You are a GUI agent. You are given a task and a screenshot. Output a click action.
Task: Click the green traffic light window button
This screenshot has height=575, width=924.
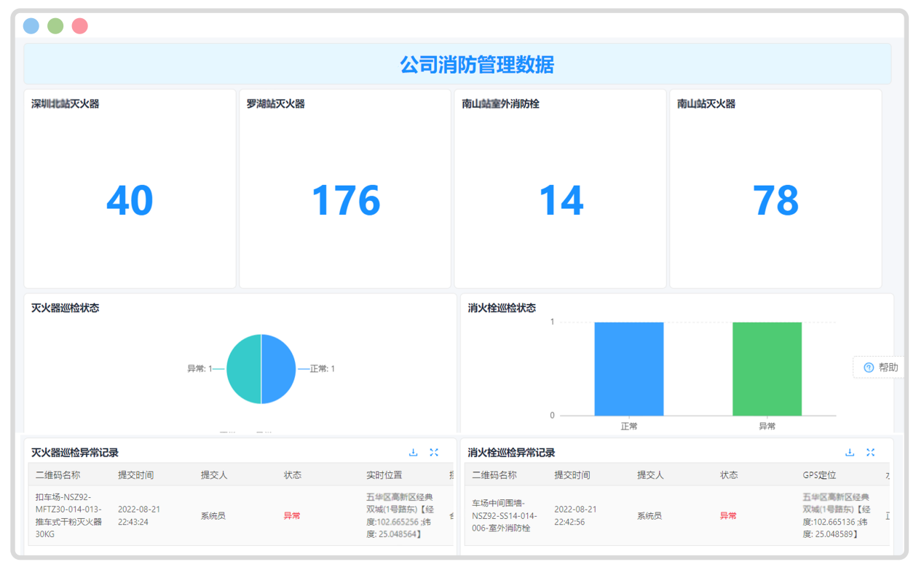55,25
